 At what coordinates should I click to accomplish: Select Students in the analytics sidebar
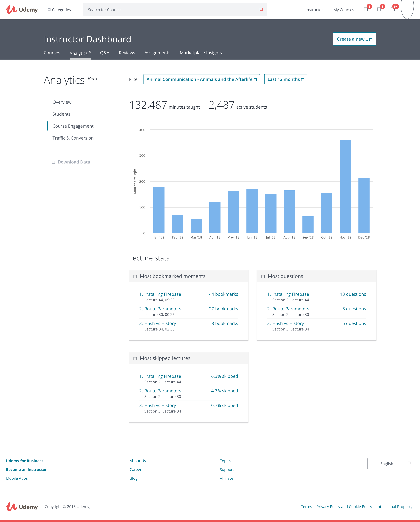click(x=61, y=114)
